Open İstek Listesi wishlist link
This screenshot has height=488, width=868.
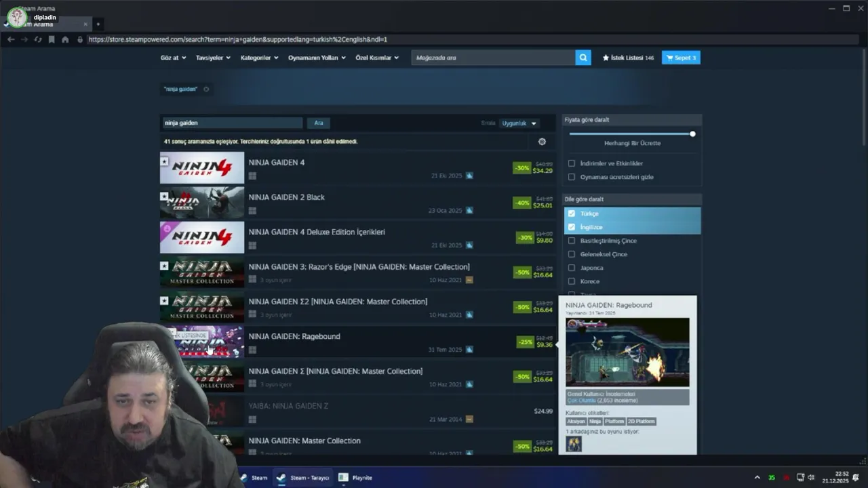coord(628,58)
